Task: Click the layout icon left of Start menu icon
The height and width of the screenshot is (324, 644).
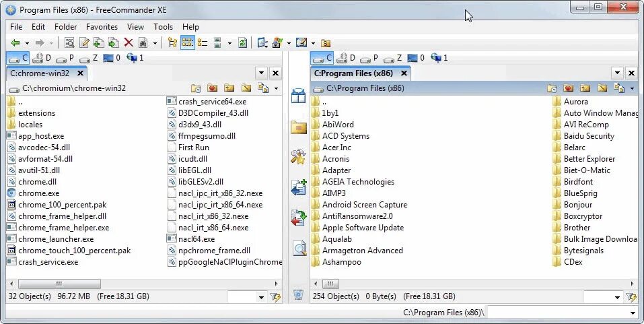Action: (x=262, y=42)
